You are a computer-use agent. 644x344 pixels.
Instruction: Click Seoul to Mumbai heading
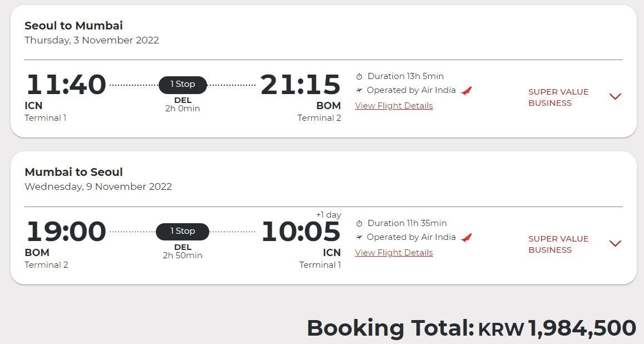point(73,26)
